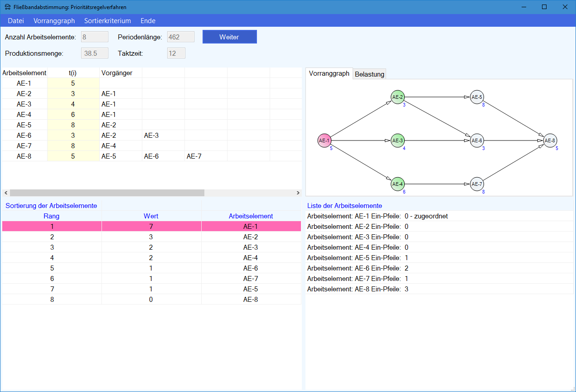Open the Sortierkriterium menu

coord(107,21)
